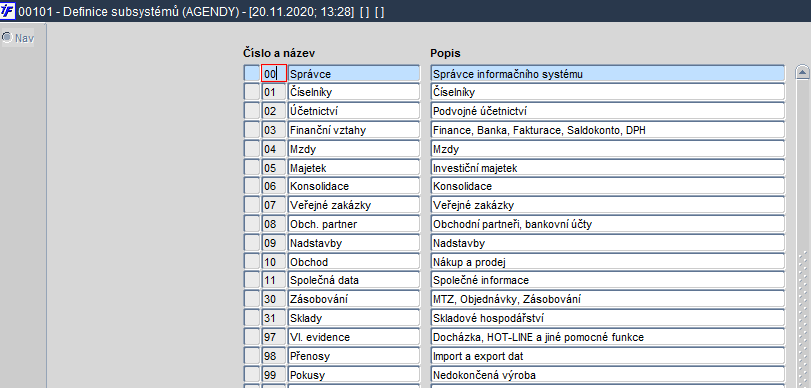This screenshot has height=388, width=811.
Task: Click description Správce informačního systému
Action: point(607,73)
